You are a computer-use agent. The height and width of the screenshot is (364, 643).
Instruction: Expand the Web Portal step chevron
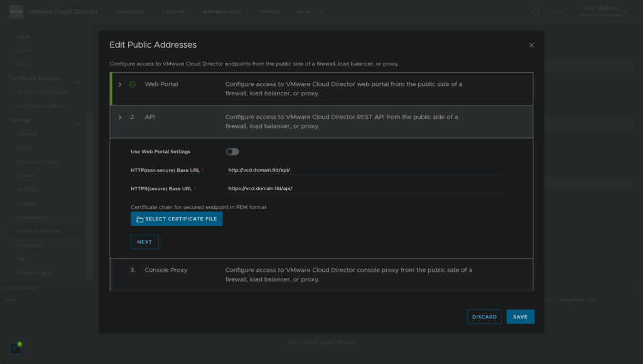click(x=120, y=85)
